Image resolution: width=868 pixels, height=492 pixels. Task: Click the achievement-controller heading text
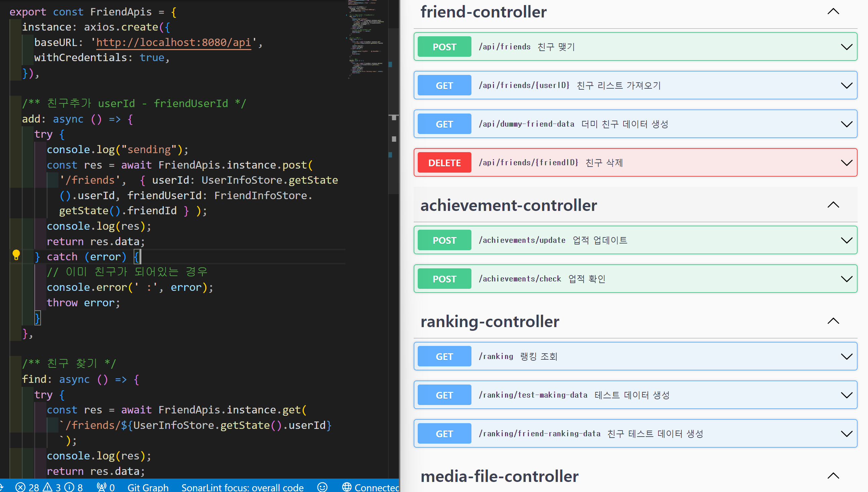pos(509,205)
